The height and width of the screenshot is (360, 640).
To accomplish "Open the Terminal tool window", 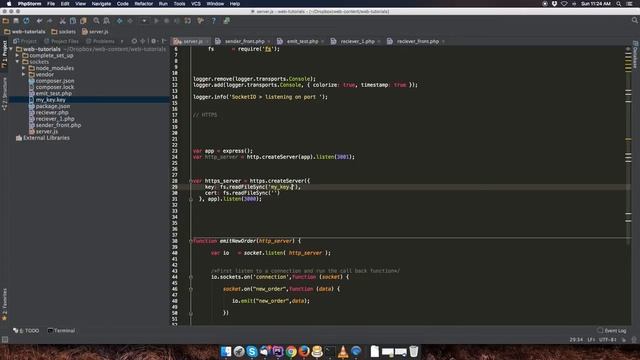I will [x=61, y=331].
